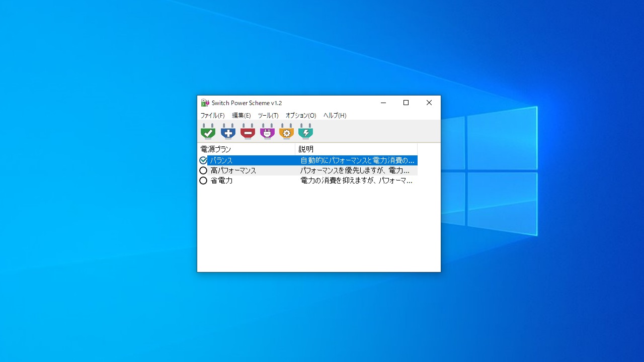
Task: Select the バランス plan name
Action: point(221,160)
